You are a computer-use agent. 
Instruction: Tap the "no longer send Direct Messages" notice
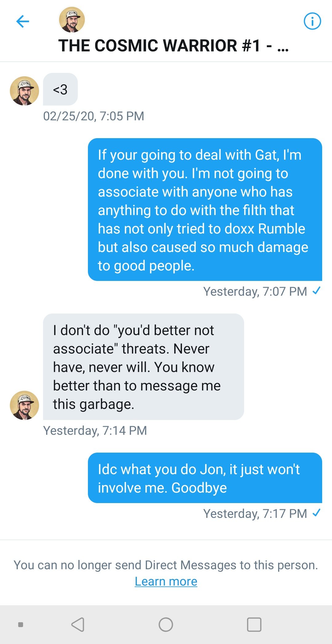tap(166, 565)
